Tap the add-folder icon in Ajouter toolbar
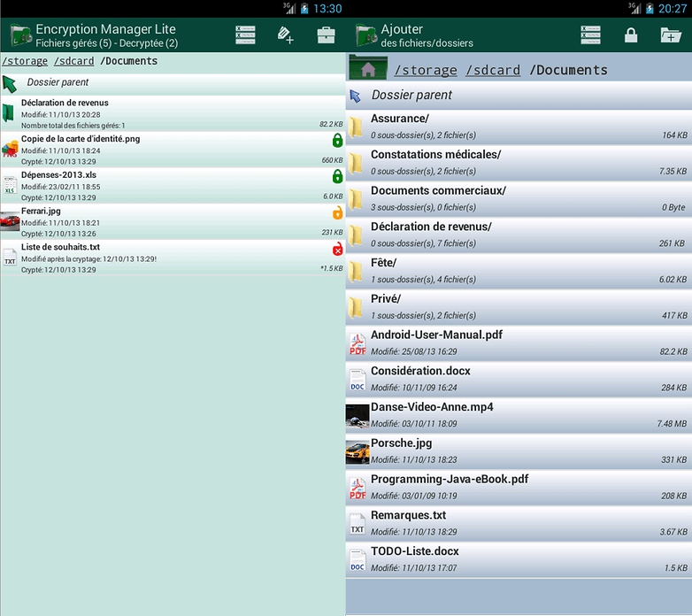The height and width of the screenshot is (616, 692). coord(671,35)
